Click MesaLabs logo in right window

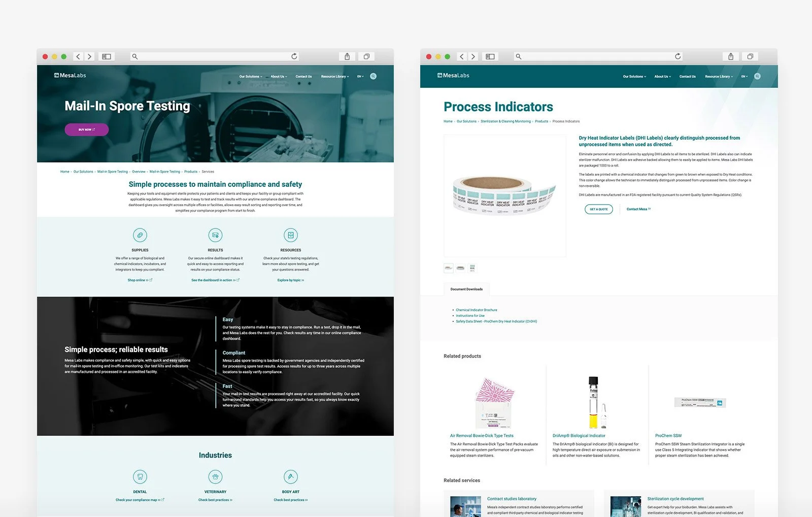tap(453, 75)
